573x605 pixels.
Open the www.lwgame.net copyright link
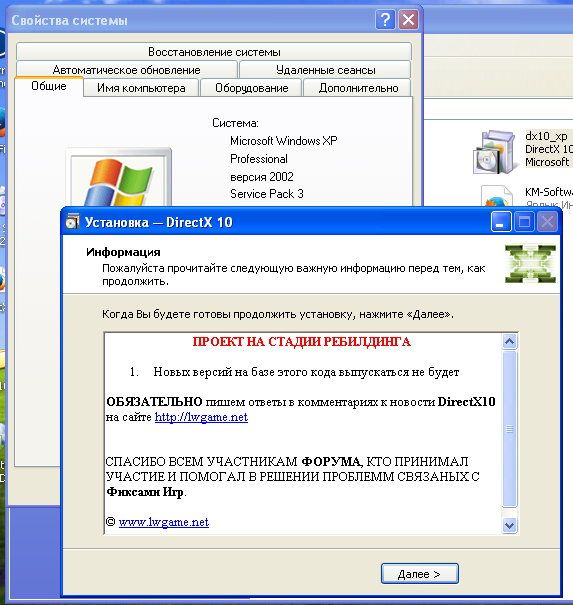164,522
